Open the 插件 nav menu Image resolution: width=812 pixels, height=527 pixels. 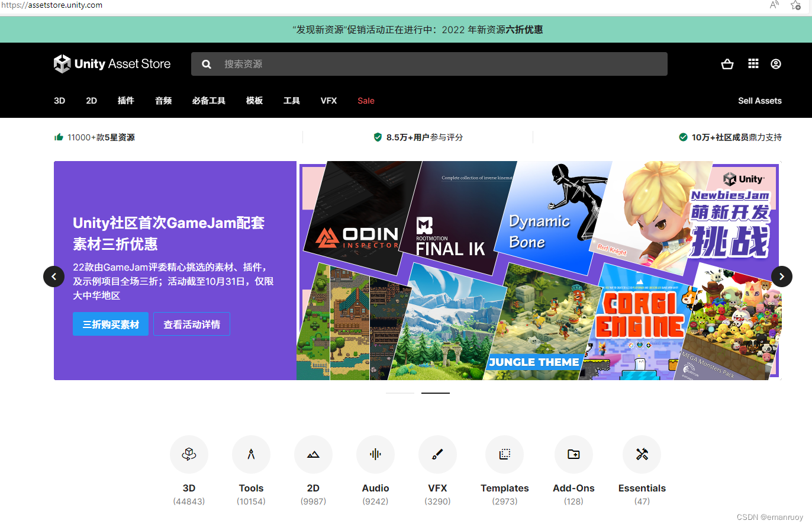(126, 101)
